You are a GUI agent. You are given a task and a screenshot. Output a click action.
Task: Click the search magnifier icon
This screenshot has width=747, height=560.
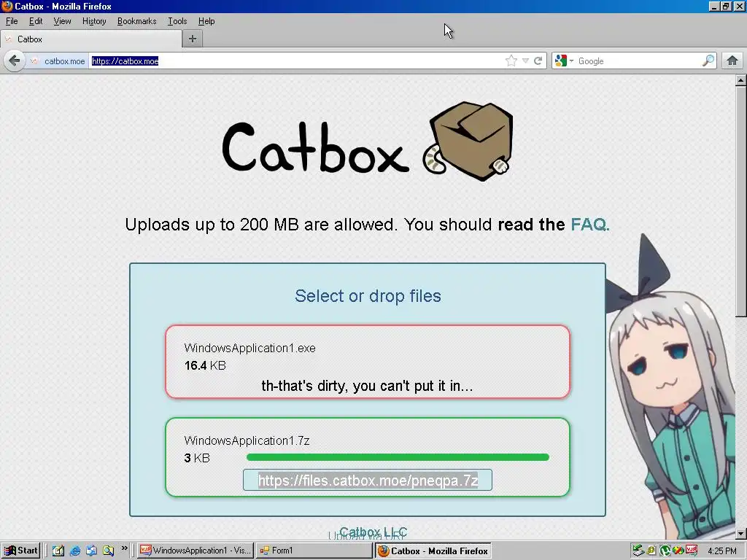point(708,61)
